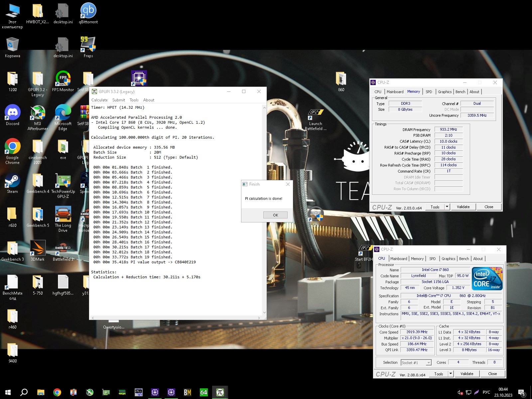Open About tab in lower CPU-Z
This screenshot has width=532, height=399.
(478, 259)
